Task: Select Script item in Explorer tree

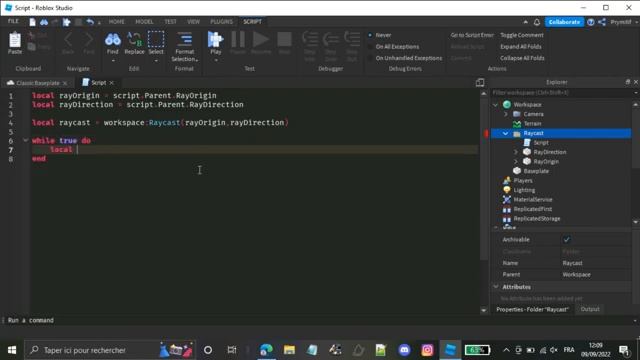Action: coord(541,143)
